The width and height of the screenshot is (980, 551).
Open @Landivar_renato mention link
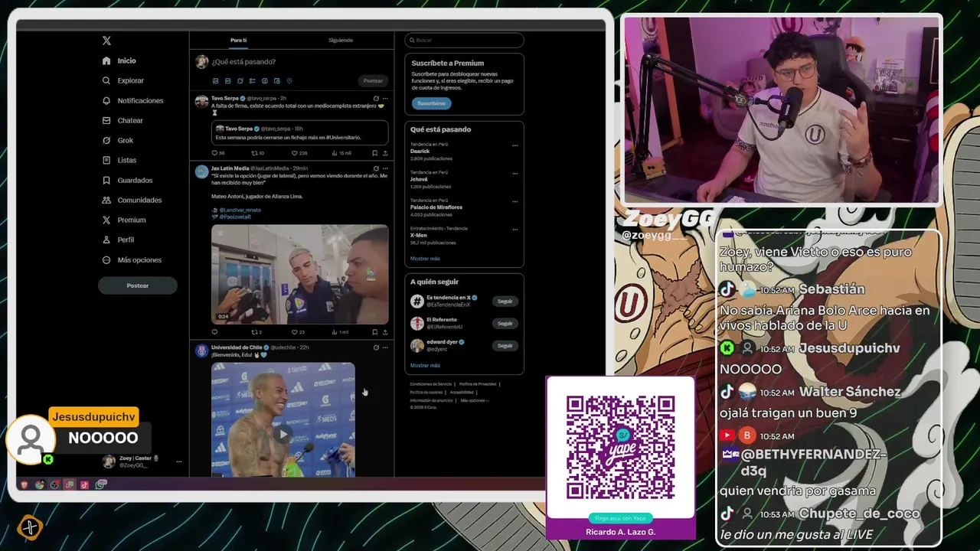coord(240,210)
